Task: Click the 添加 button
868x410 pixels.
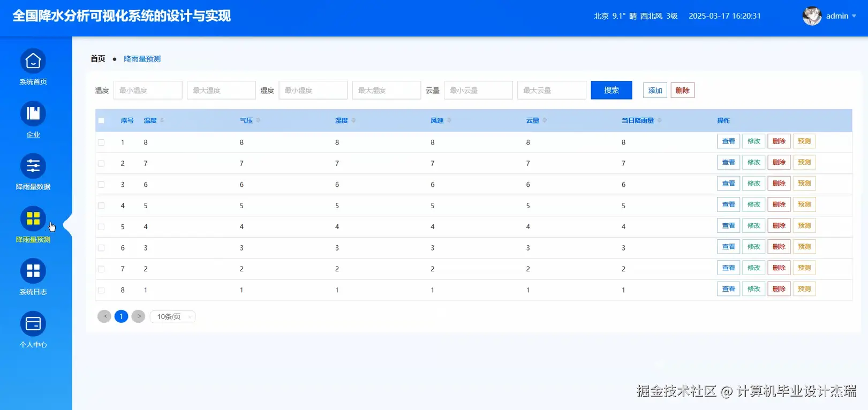Action: coord(655,90)
